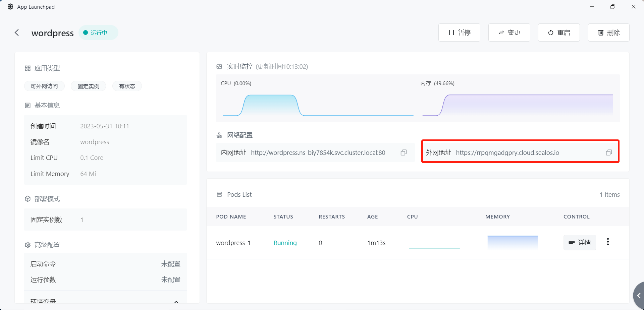Image resolution: width=644 pixels, height=310 pixels.
Task: Collapse the environment variables section
Action: (x=176, y=302)
